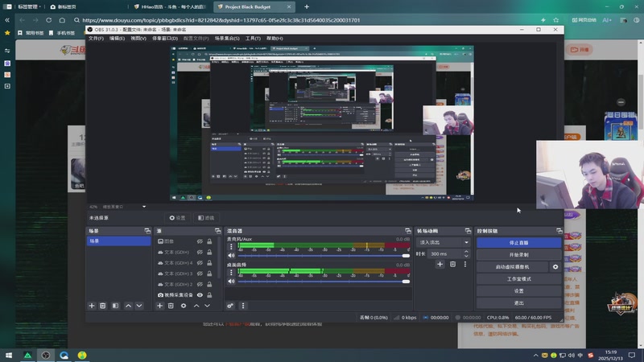
Task: Toggle lock on 图像 source
Action: click(209, 241)
